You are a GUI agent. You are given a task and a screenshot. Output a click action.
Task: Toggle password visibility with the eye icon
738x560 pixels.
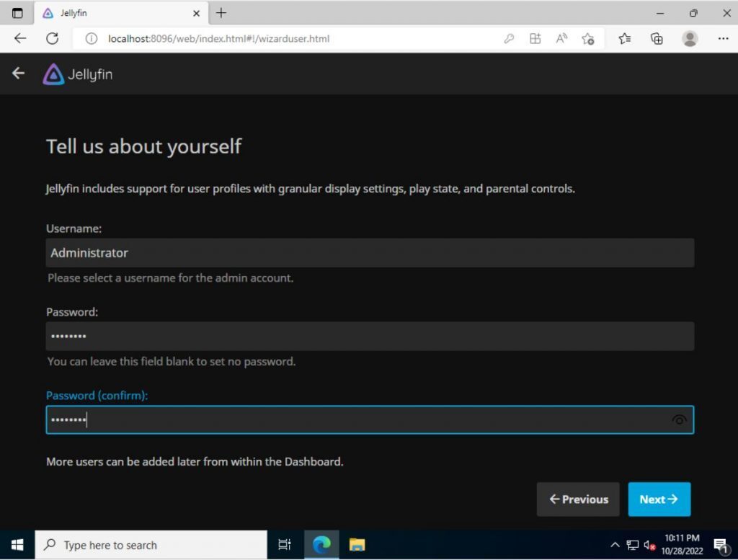click(x=678, y=419)
